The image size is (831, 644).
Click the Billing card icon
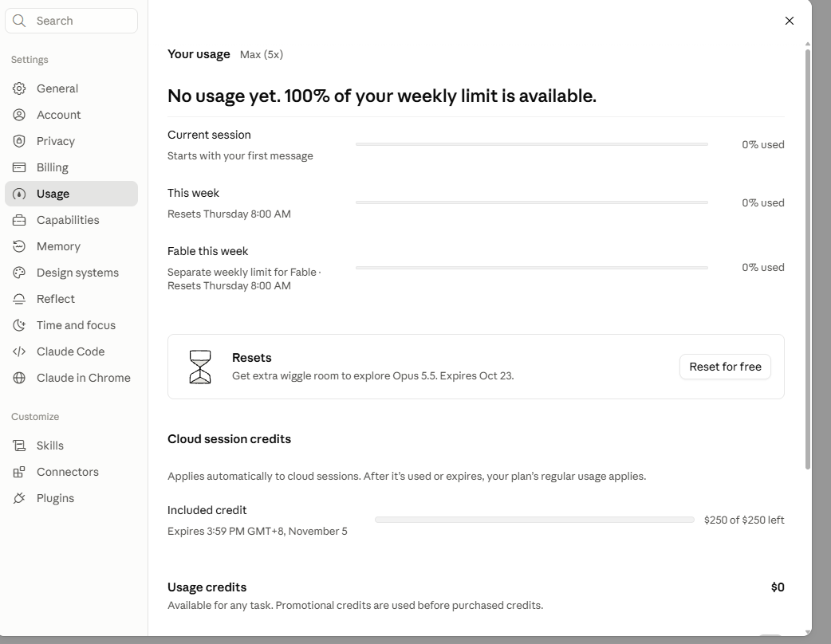point(19,167)
